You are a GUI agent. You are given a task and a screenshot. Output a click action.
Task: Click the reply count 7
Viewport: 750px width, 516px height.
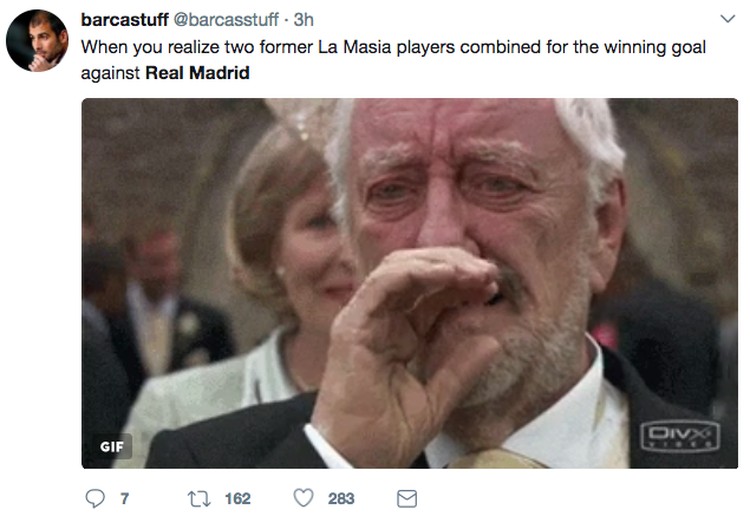pos(124,498)
